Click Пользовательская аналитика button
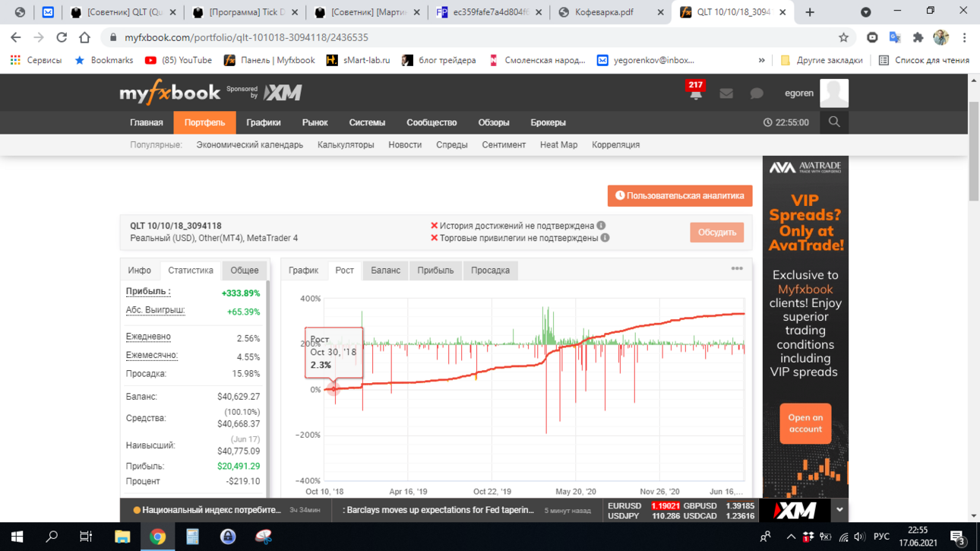The height and width of the screenshot is (551, 980). point(680,195)
